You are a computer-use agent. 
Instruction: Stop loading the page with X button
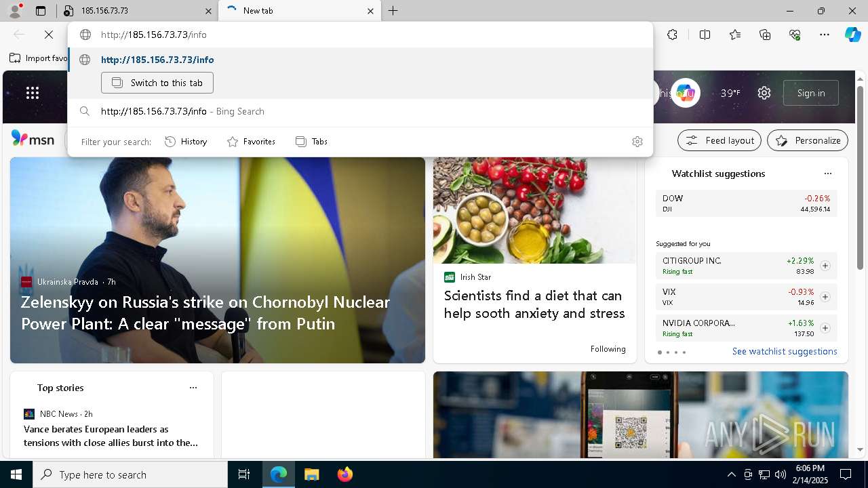[49, 35]
